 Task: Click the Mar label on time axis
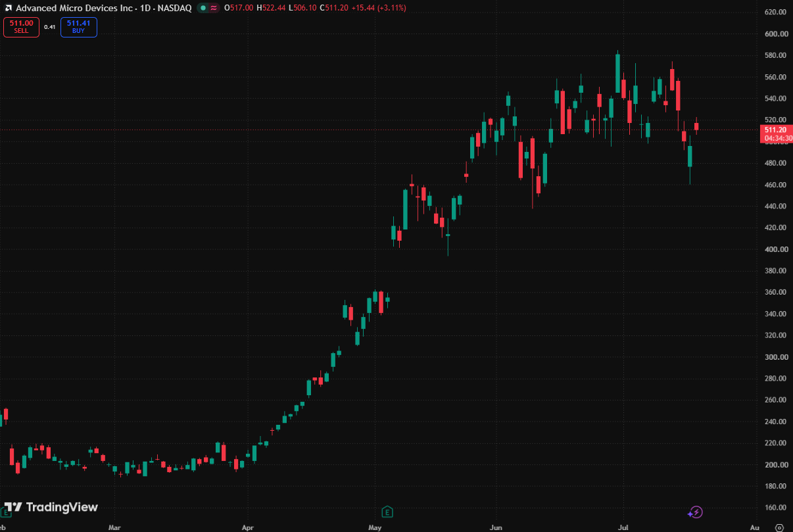tap(114, 527)
